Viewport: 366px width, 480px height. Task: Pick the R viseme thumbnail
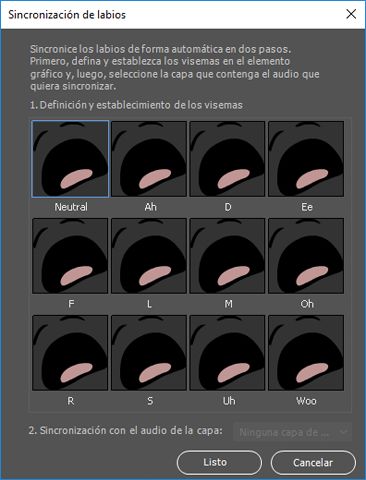pos(70,353)
